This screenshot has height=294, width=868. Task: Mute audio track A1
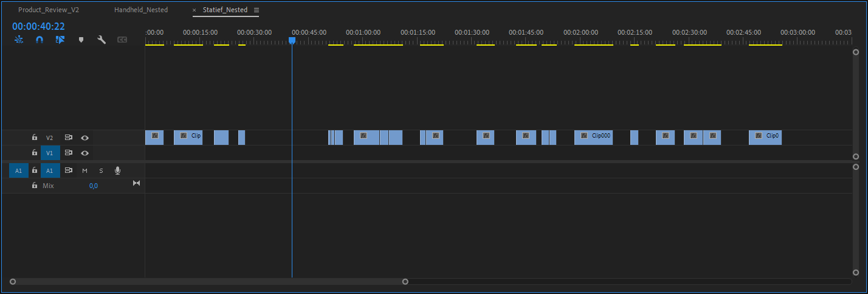coord(85,171)
